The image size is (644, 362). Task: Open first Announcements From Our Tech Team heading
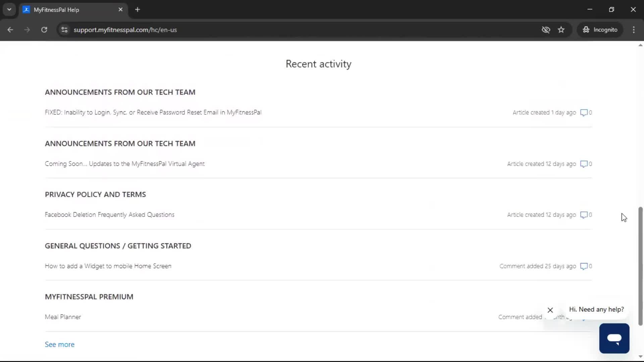(120, 92)
